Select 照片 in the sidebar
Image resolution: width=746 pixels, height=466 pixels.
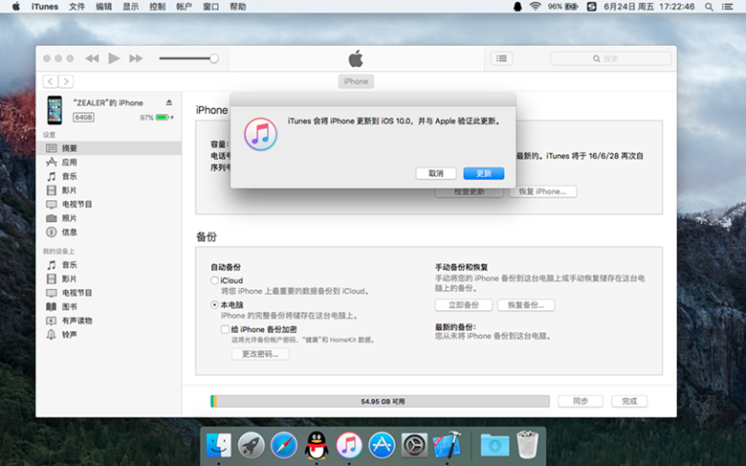[109, 218]
